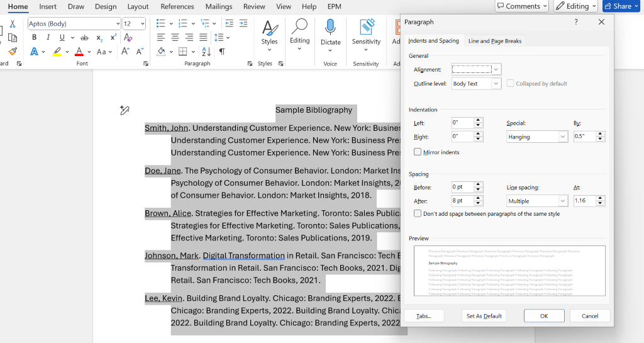Click the Copy icon
644x343 pixels.
13,38
